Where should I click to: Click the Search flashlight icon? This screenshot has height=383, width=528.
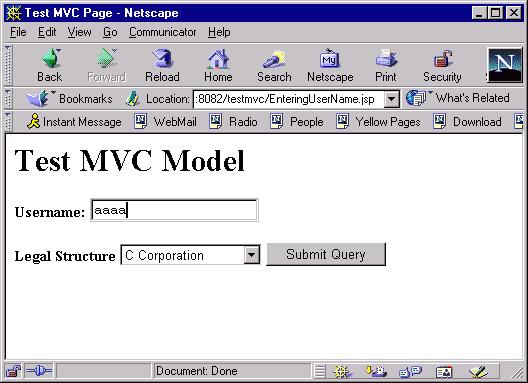[274, 59]
